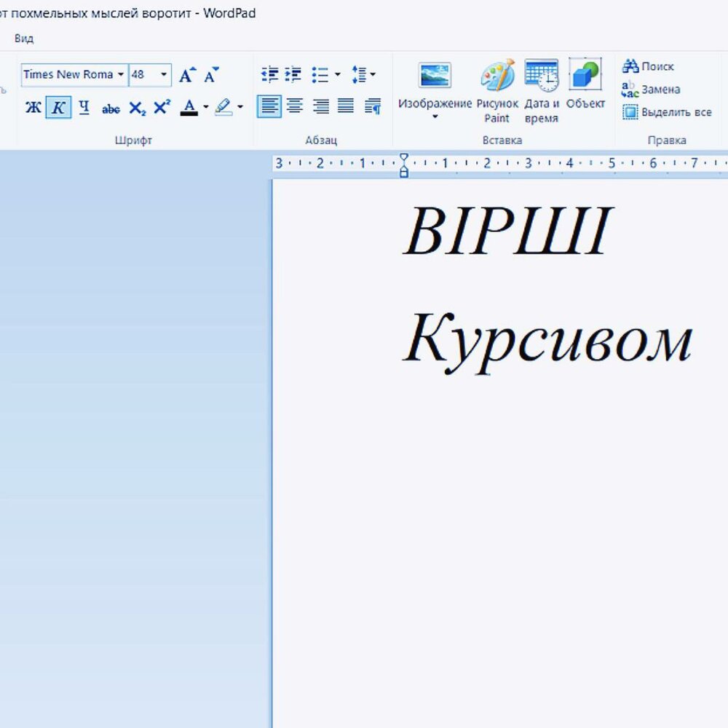The width and height of the screenshot is (728, 728).
Task: Apply subscript formatting
Action: click(x=137, y=108)
